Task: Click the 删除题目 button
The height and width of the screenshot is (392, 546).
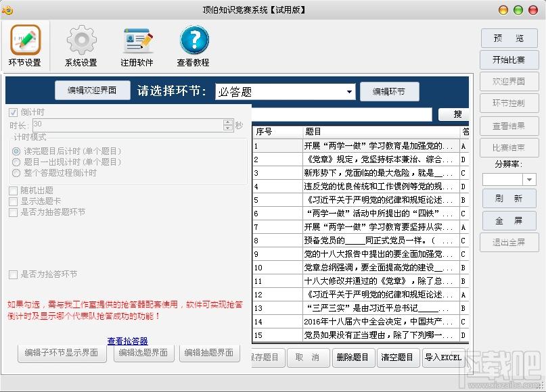Action: [352, 358]
